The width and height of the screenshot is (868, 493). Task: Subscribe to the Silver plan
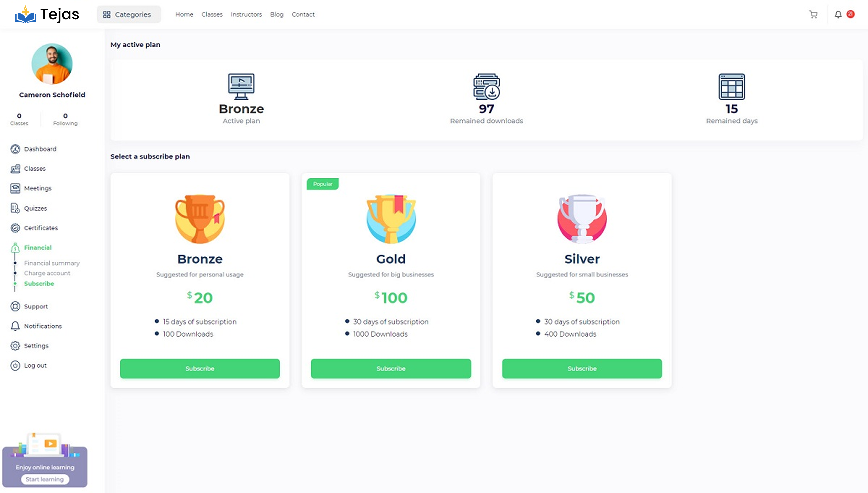point(582,368)
